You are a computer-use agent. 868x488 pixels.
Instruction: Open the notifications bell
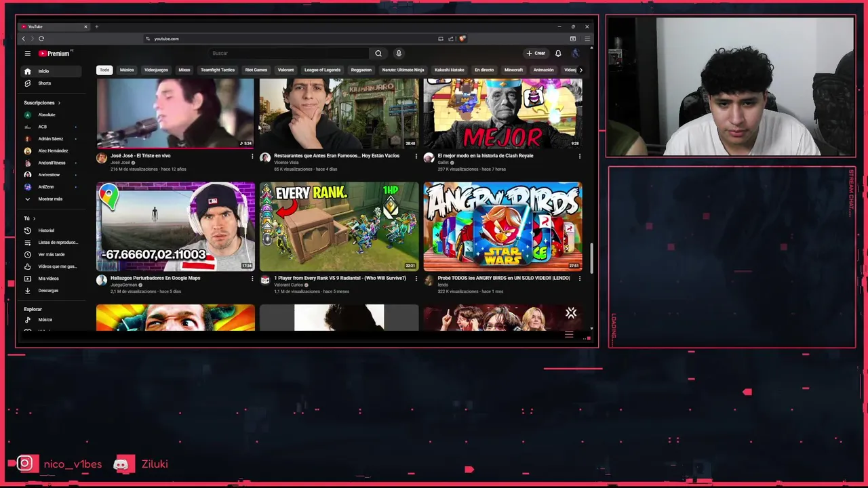pyautogui.click(x=558, y=53)
